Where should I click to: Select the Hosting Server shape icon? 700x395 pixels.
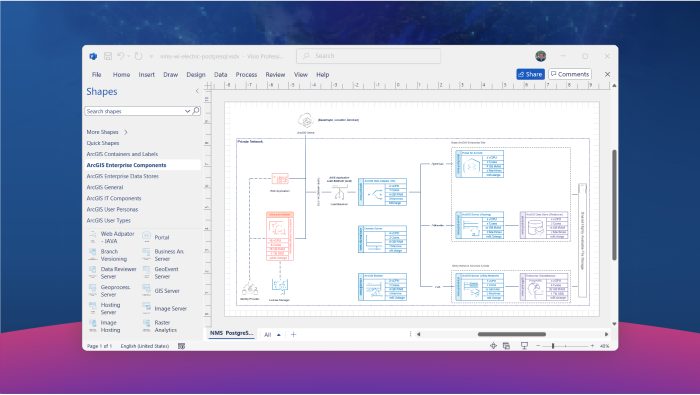click(92, 308)
